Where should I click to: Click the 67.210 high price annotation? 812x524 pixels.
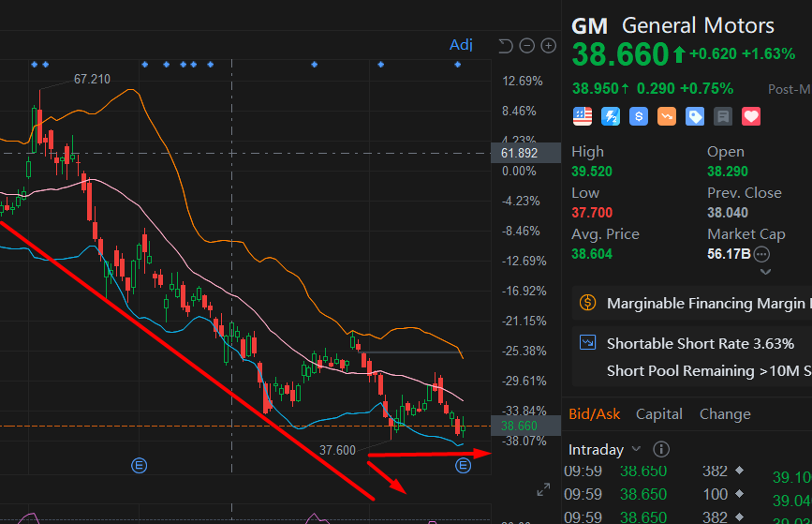click(92, 80)
